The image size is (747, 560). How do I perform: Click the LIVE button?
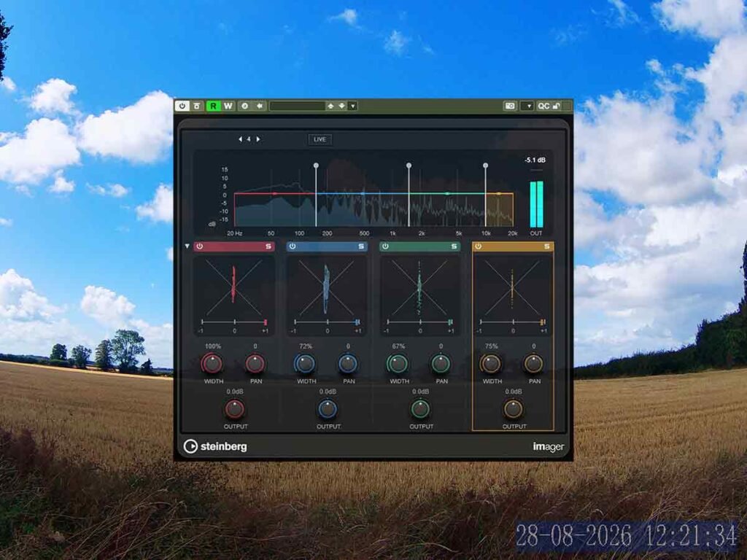[x=320, y=139]
